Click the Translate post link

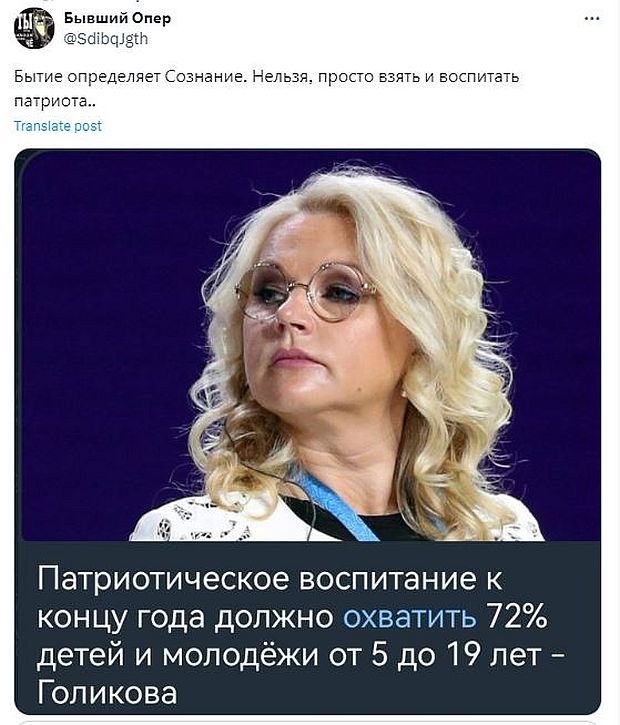pyautogui.click(x=58, y=126)
